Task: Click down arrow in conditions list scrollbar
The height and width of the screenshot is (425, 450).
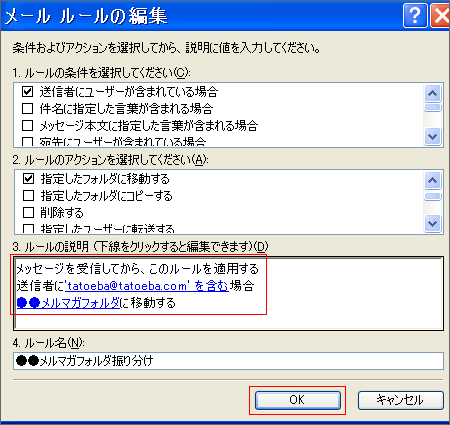Action: tap(433, 136)
